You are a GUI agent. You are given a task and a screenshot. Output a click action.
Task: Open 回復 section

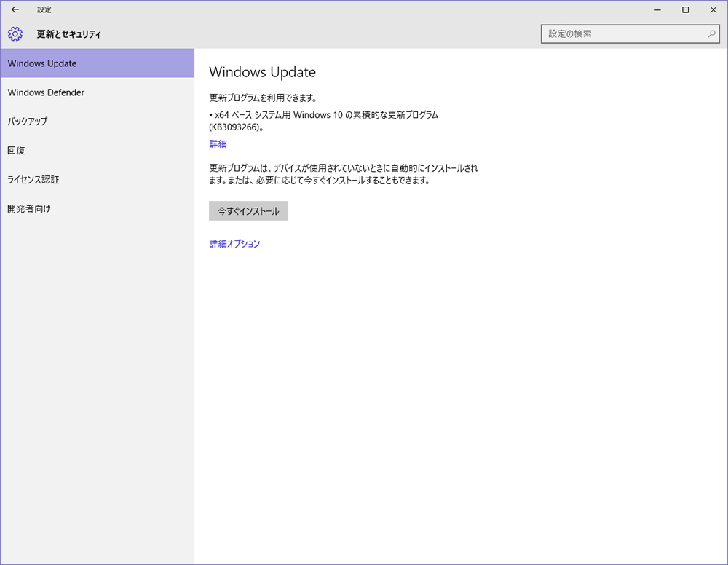(x=97, y=151)
